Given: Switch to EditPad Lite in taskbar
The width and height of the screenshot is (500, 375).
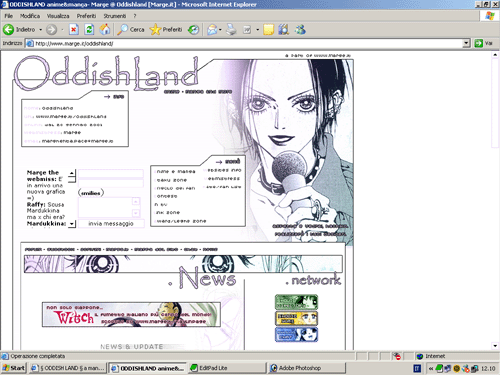Looking at the screenshot, I should (227, 368).
